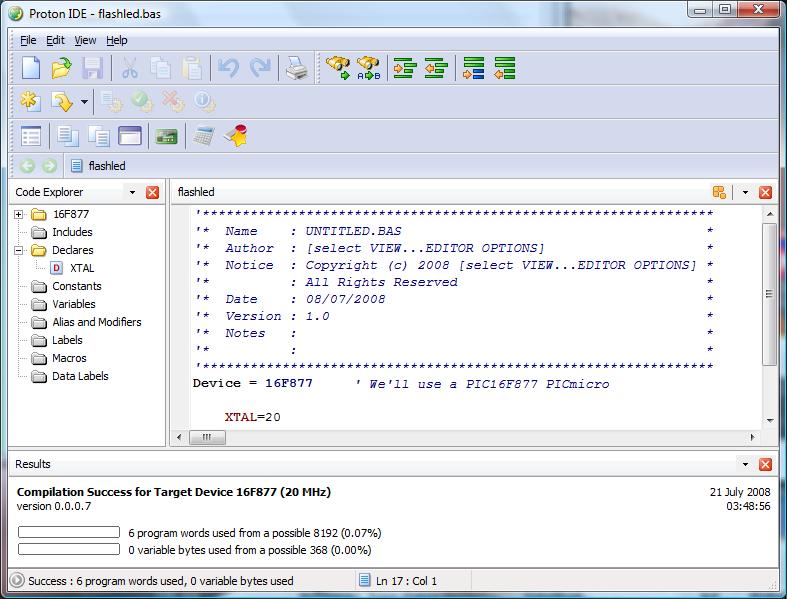Close the Code Explorer panel
787x599 pixels.
pos(153,192)
